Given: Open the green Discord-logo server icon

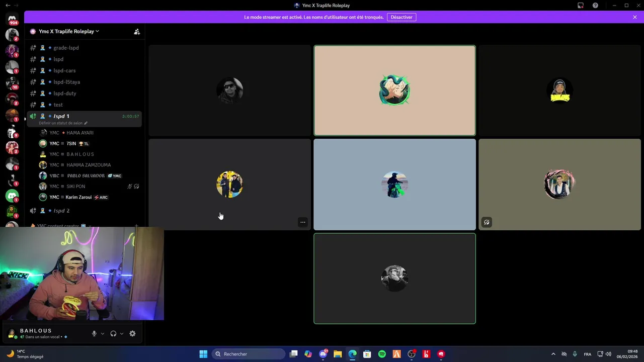Looking at the screenshot, I should point(12,196).
